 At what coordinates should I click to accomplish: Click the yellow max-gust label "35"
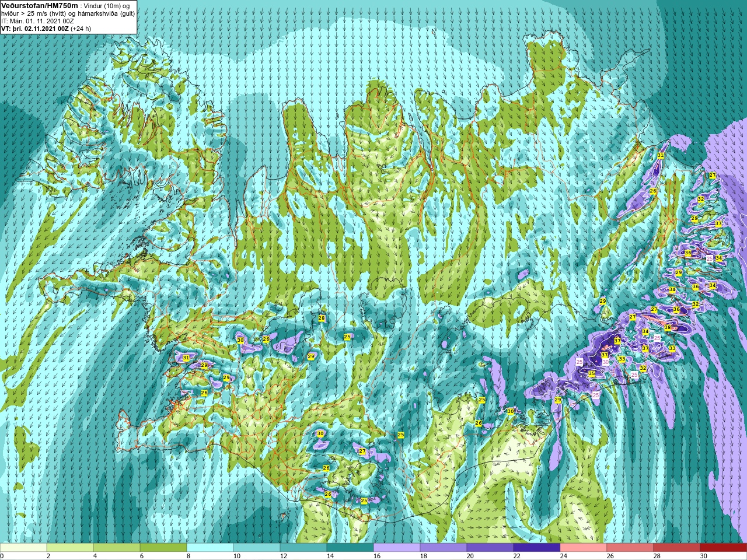click(x=591, y=374)
